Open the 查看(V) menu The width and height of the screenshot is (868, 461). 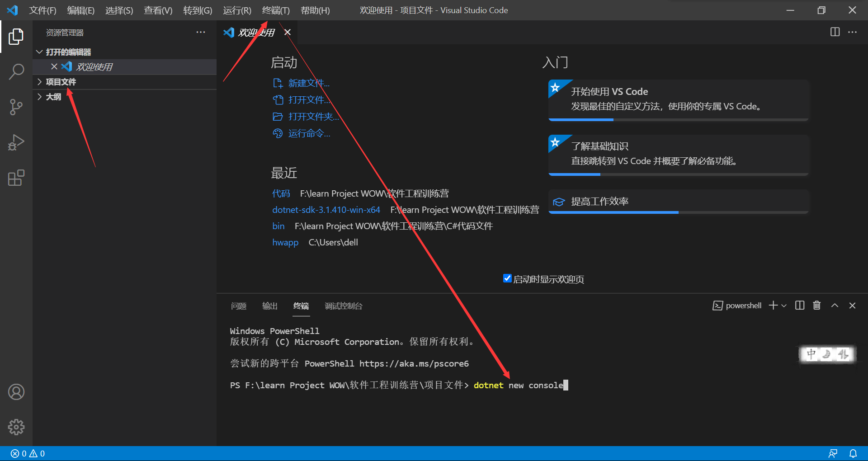point(158,10)
